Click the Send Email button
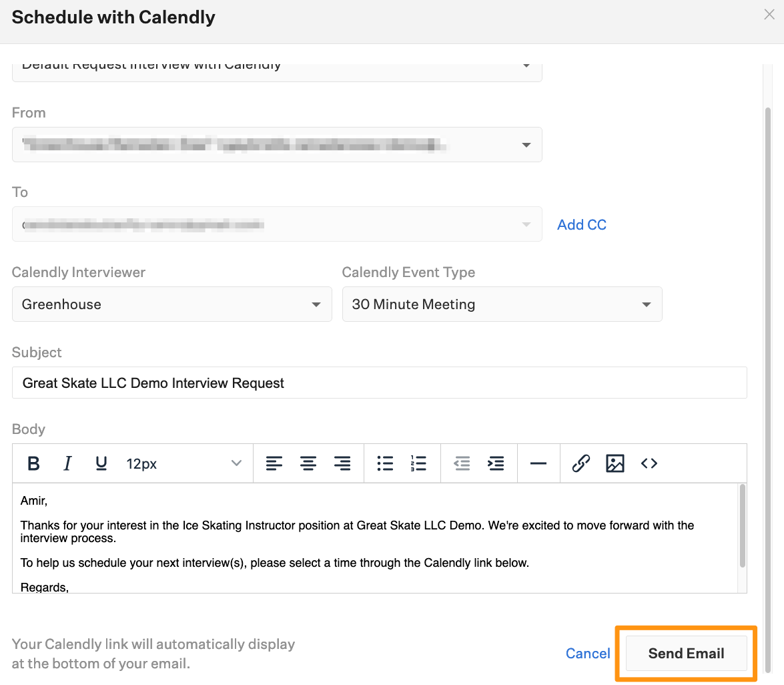The width and height of the screenshot is (784, 685). point(686,654)
